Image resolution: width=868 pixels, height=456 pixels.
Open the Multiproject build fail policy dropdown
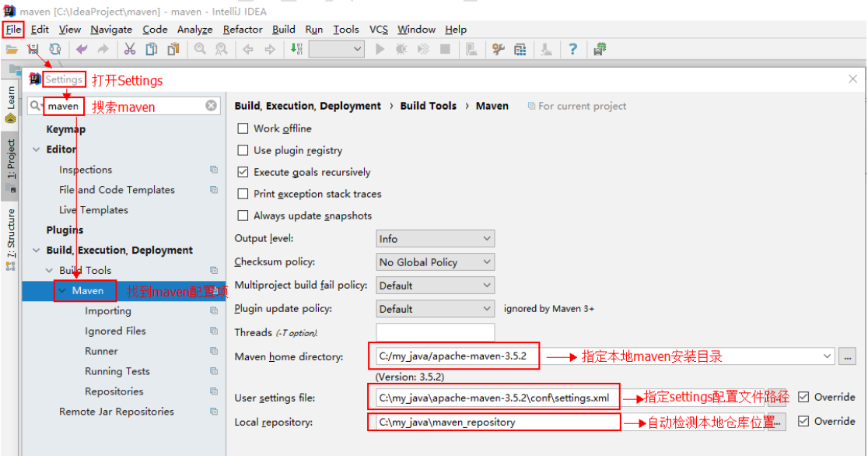tap(435, 286)
